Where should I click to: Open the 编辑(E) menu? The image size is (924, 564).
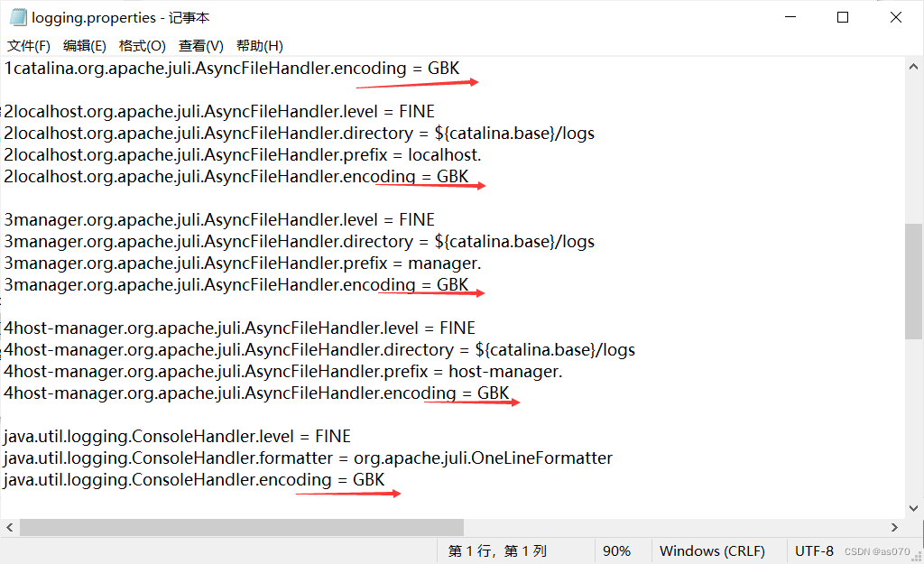[85, 45]
